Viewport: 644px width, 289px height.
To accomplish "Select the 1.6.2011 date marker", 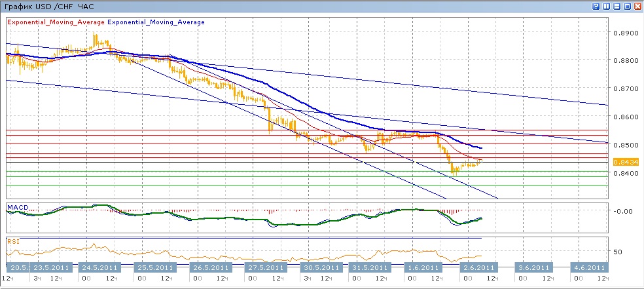I will point(420,267).
